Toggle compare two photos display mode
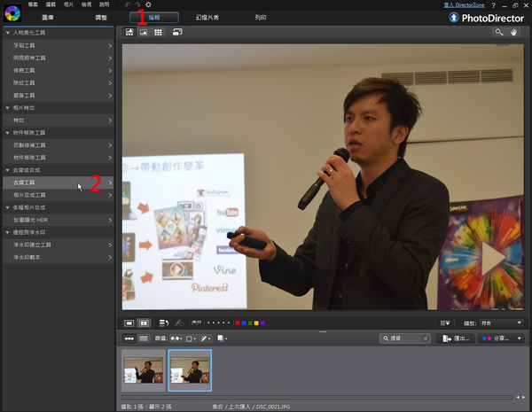532x412 pixels. (144, 323)
